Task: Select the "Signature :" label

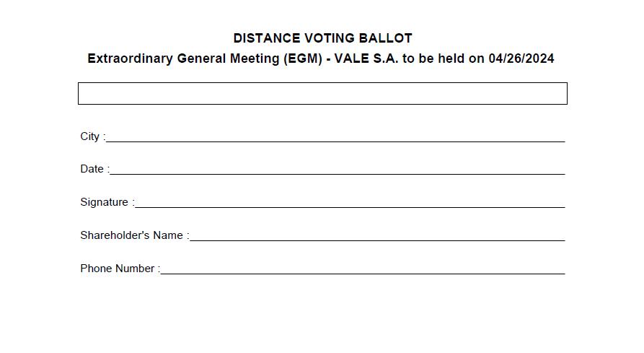Action: (x=107, y=202)
